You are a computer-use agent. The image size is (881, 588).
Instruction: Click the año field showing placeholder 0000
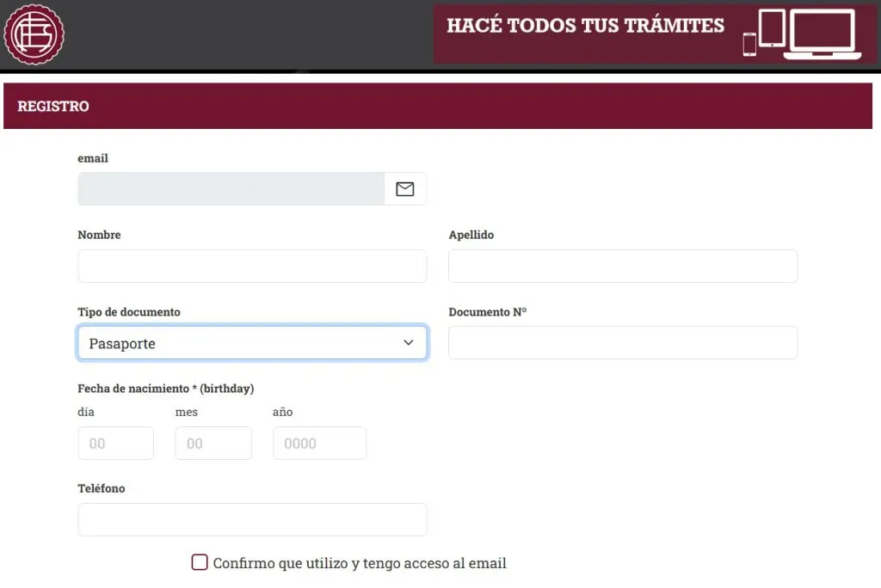pyautogui.click(x=319, y=443)
